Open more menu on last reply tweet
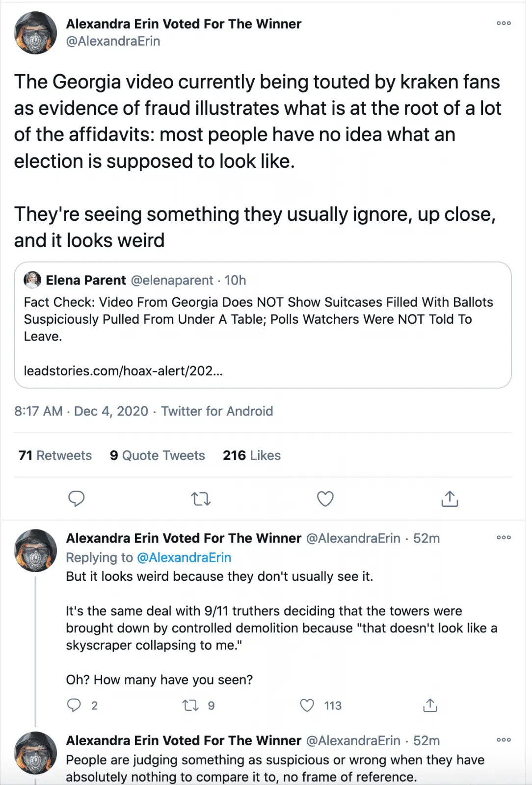This screenshot has height=785, width=532. (x=504, y=739)
